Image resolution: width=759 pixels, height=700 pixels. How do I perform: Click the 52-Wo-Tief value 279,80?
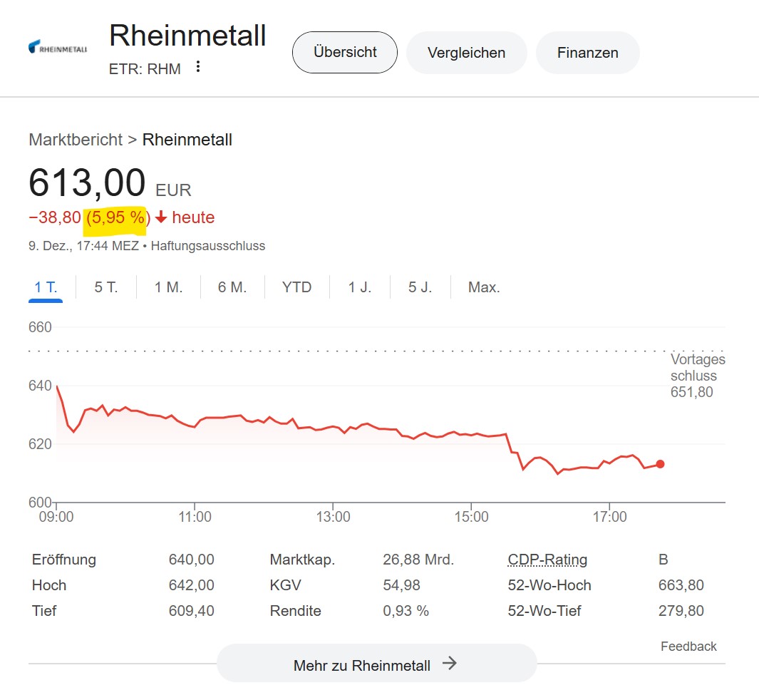(x=681, y=611)
